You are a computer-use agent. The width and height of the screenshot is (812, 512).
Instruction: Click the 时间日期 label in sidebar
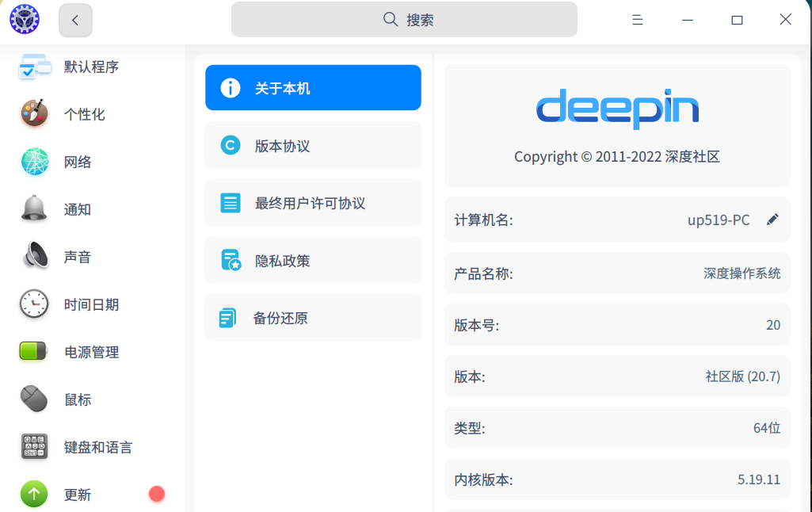coord(92,304)
